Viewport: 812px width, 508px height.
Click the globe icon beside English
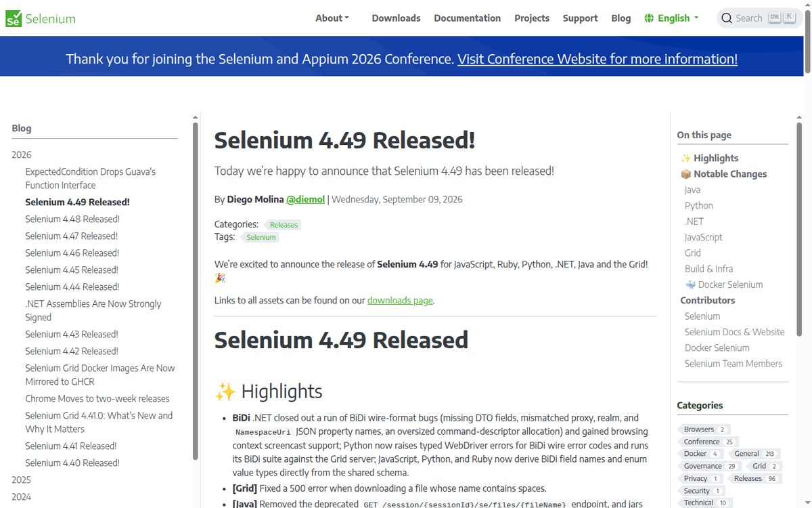649,18
